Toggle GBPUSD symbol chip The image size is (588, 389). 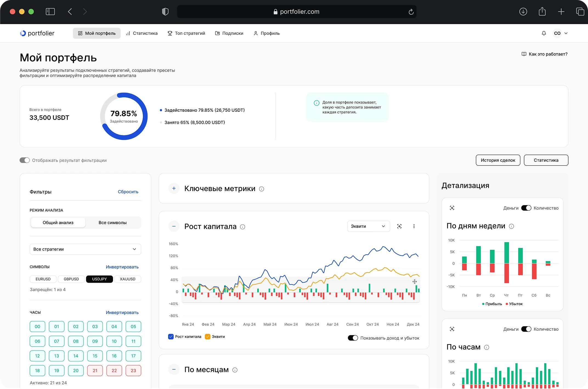[71, 279]
